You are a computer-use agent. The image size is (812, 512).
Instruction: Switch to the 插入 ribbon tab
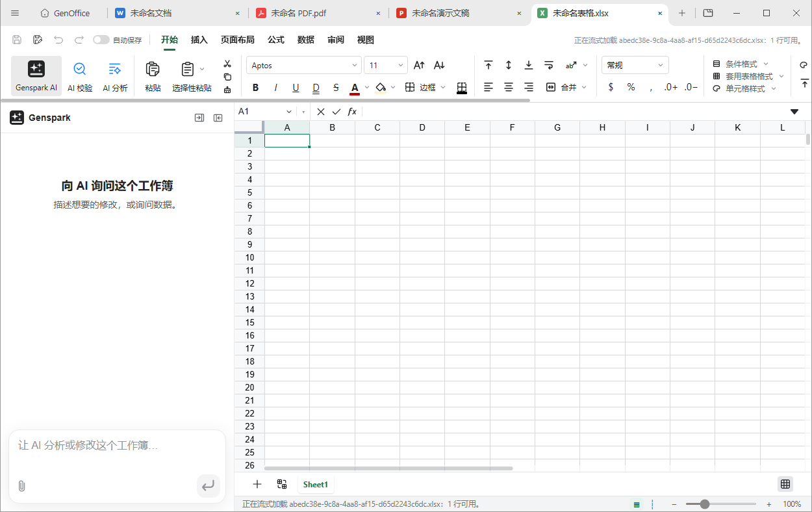(x=199, y=40)
